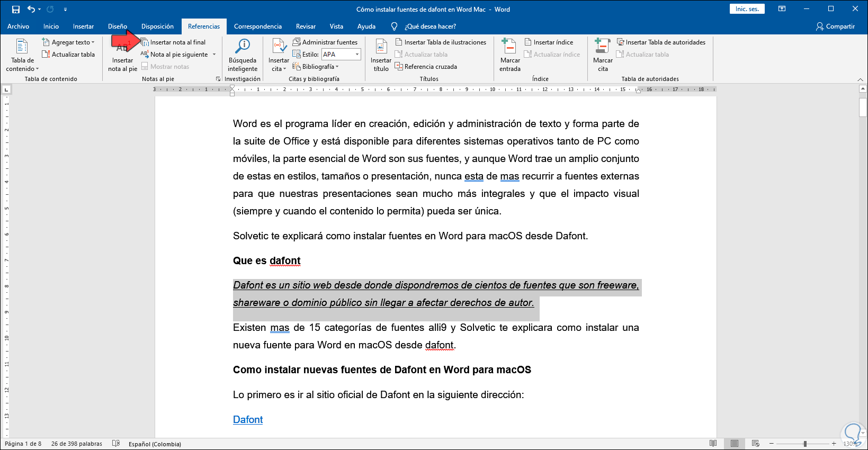The height and width of the screenshot is (450, 868).
Task: Switch to Print Layout view
Action: click(x=735, y=444)
